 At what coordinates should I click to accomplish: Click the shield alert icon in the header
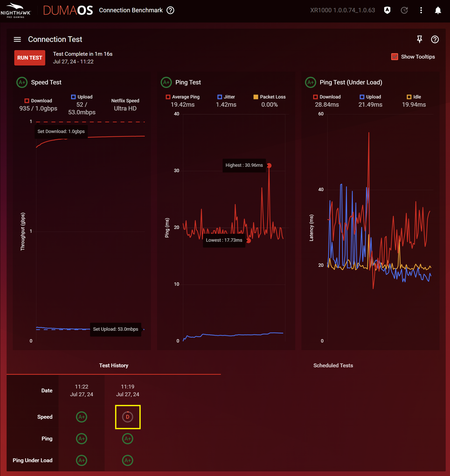tap(387, 10)
